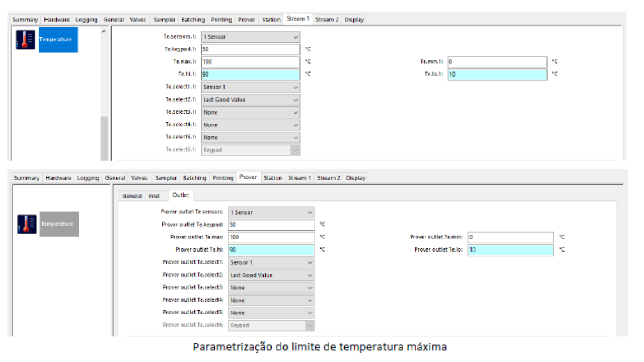Select the blue Temperature item in the upper panel
Image resolution: width=644 pixels, height=362 pixels.
point(58,40)
